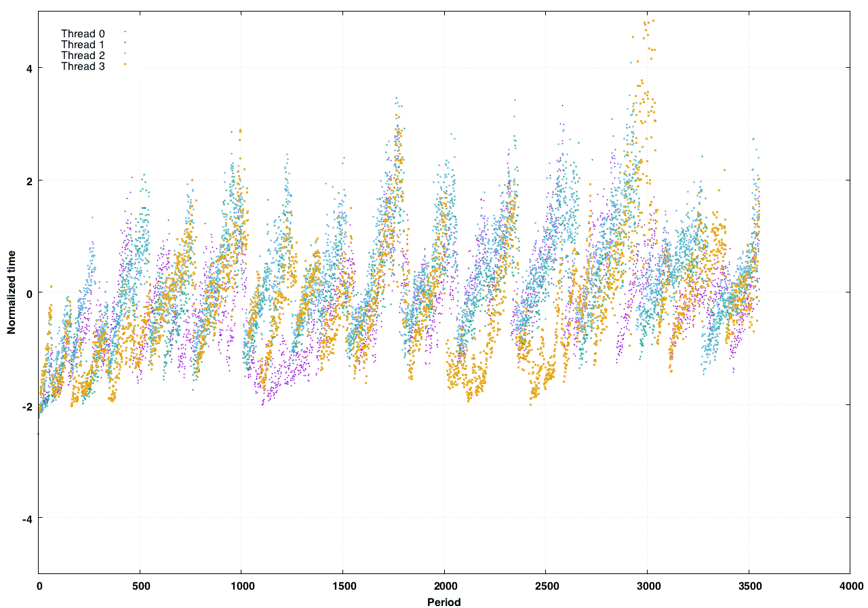868x608 pixels.
Task: Click the -2 y-axis tick label
Action: [28, 405]
